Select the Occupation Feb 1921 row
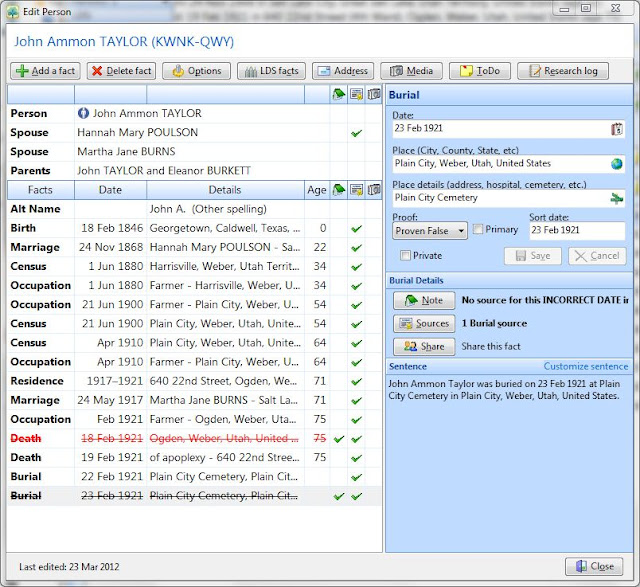640x587 pixels. [x=194, y=420]
